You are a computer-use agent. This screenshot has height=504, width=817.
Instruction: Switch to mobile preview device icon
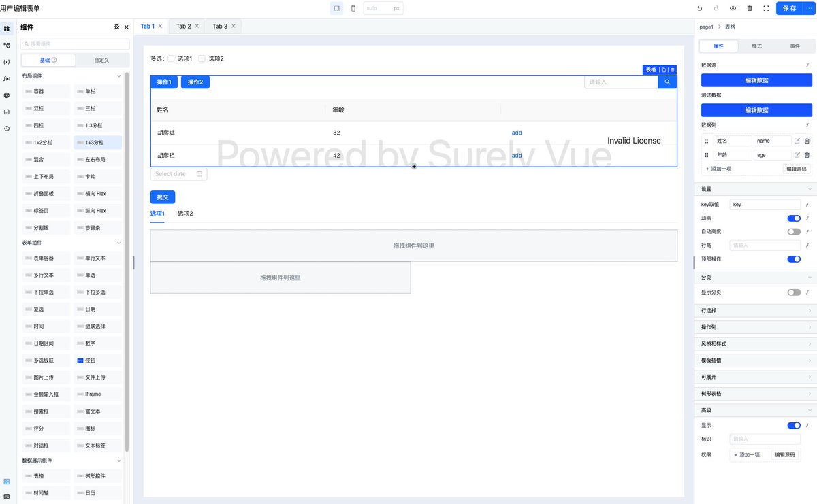[353, 8]
